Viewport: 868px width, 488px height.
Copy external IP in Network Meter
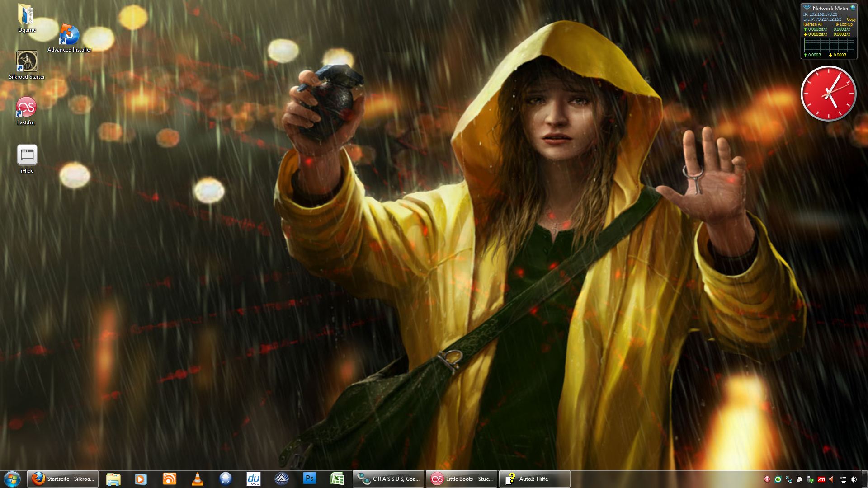pyautogui.click(x=851, y=19)
